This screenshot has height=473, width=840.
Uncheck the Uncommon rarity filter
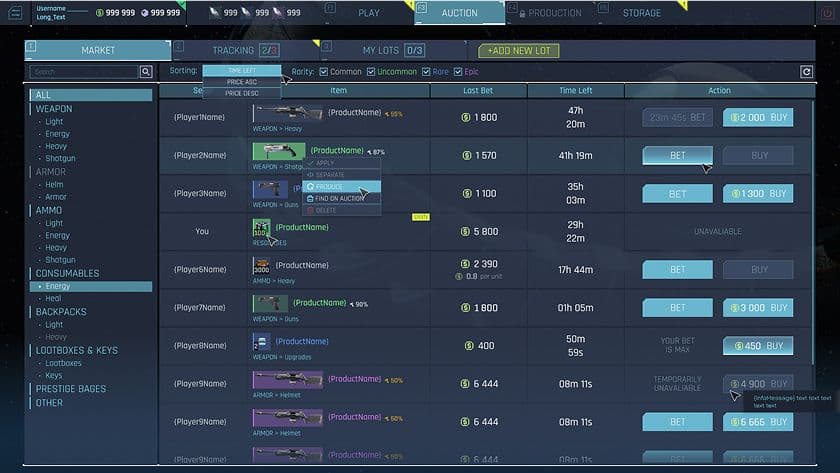[371, 72]
